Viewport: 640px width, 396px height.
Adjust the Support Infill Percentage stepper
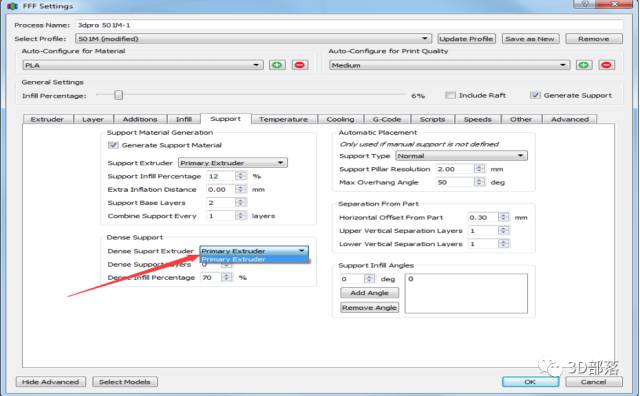pyautogui.click(x=241, y=176)
